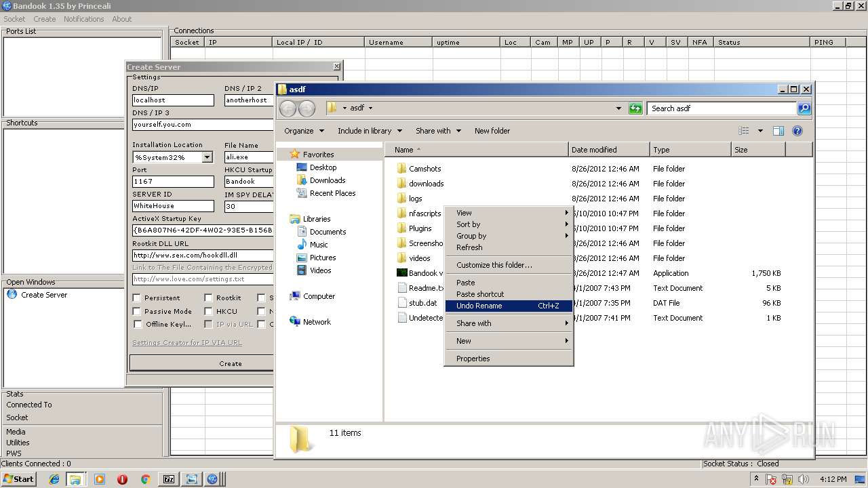Open Recent Places in sidebar
The height and width of the screenshot is (488, 868).
[x=326, y=193]
